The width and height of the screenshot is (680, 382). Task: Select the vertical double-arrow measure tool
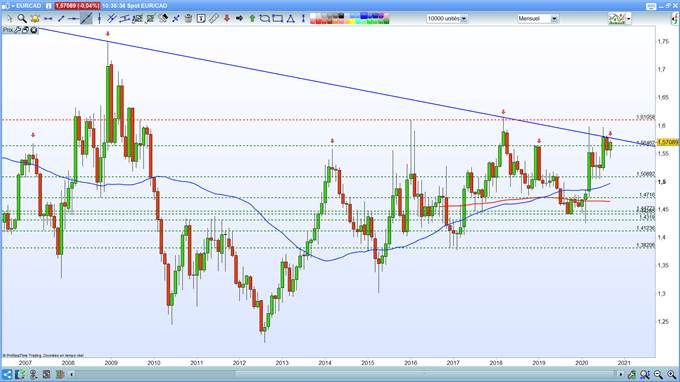(x=303, y=19)
